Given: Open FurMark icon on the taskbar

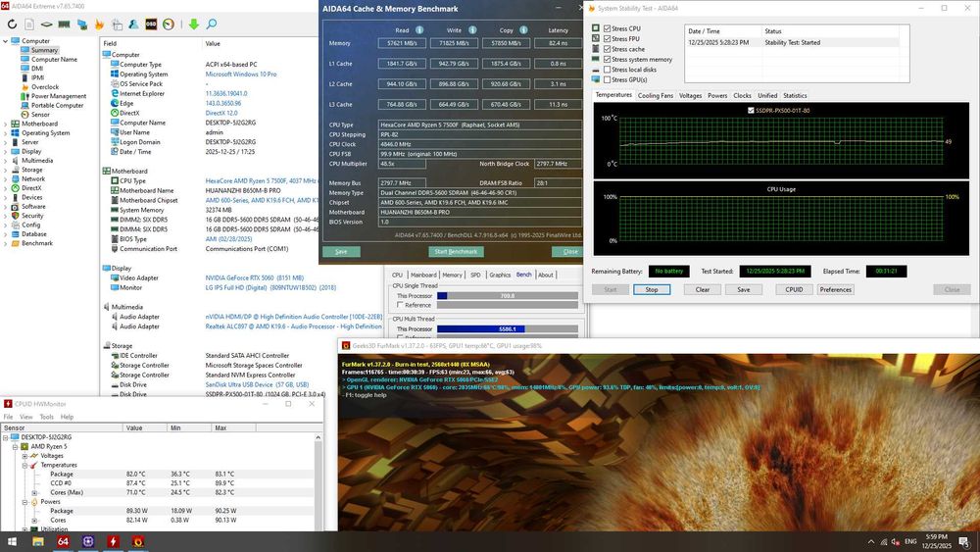Looking at the screenshot, I should [x=138, y=541].
